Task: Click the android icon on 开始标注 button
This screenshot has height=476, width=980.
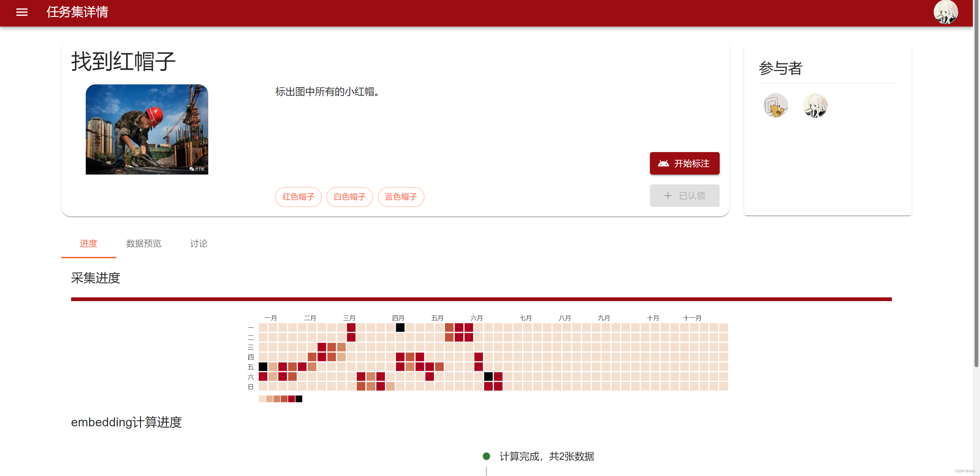Action: [x=663, y=163]
